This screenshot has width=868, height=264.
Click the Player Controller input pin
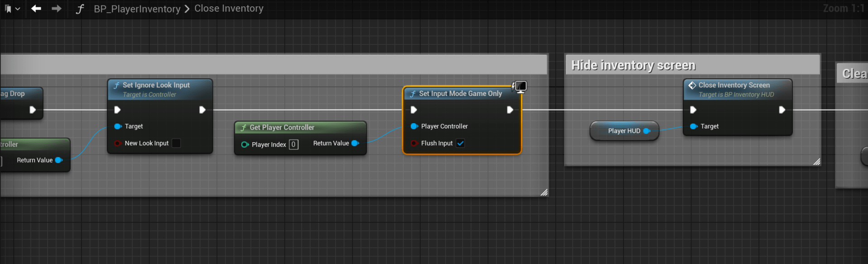tap(414, 126)
